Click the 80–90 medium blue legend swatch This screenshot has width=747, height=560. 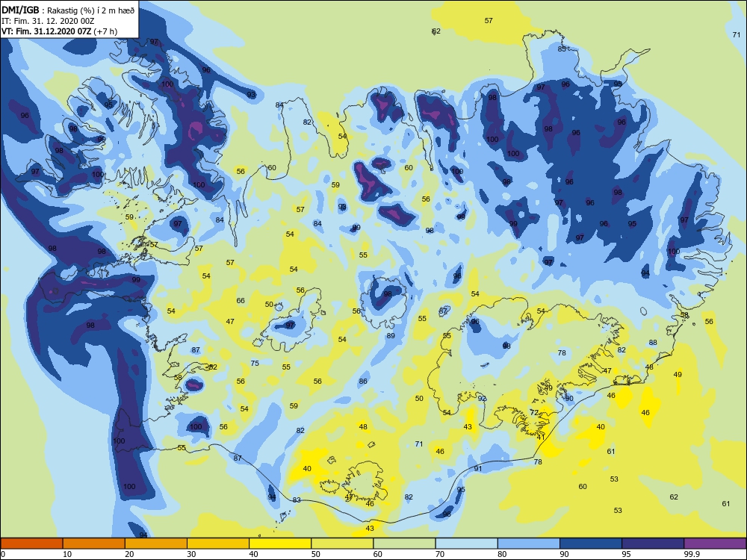529,544
